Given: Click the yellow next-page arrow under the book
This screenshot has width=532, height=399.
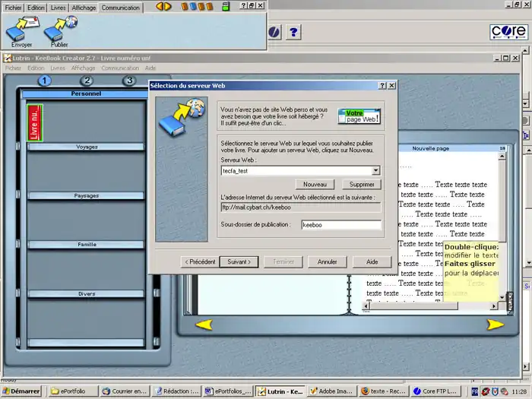Looking at the screenshot, I should [x=495, y=325].
